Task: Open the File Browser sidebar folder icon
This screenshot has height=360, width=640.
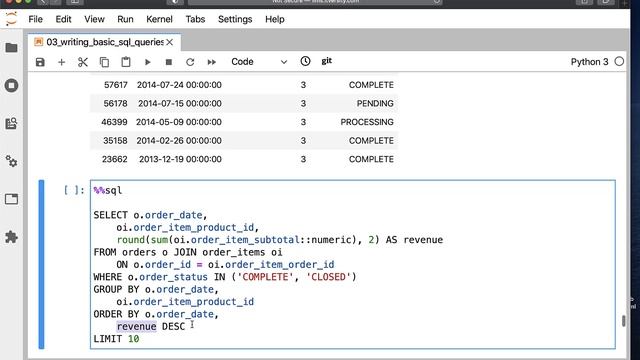Action: [11, 48]
